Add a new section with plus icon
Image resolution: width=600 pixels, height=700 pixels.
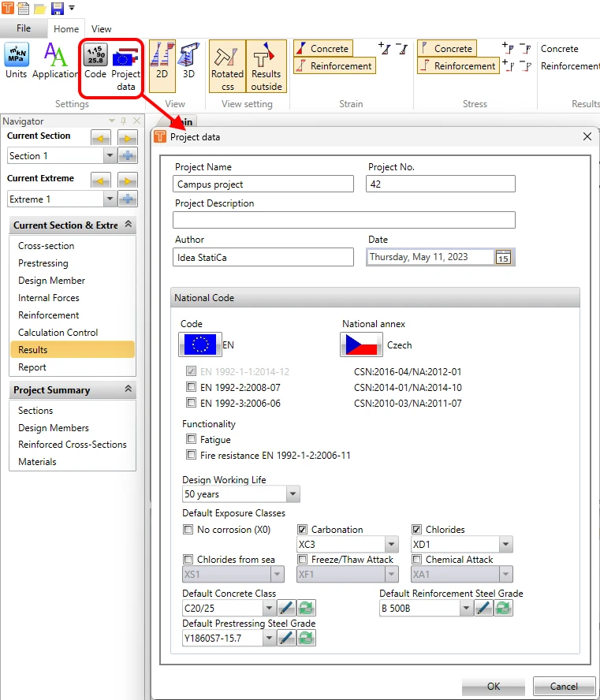point(128,156)
